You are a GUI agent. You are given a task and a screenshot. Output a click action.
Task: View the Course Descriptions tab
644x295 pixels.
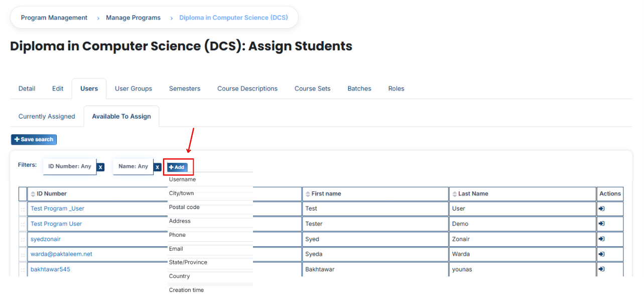(247, 88)
